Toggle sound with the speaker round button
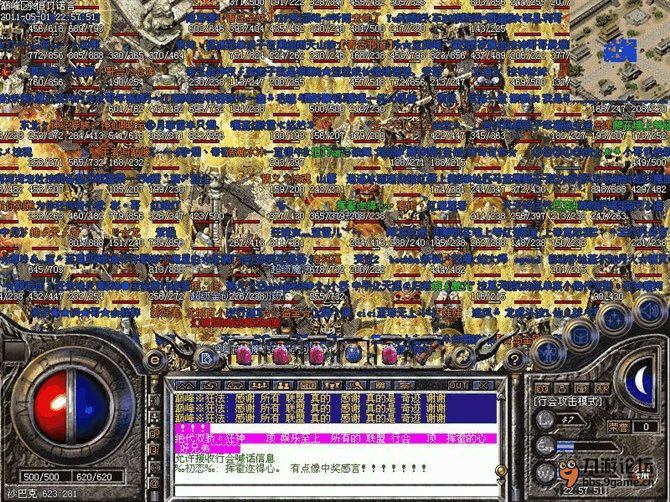 [x=649, y=311]
